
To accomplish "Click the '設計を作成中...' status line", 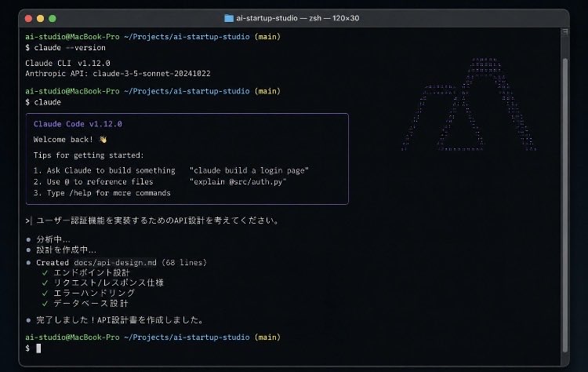I will coord(61,250).
